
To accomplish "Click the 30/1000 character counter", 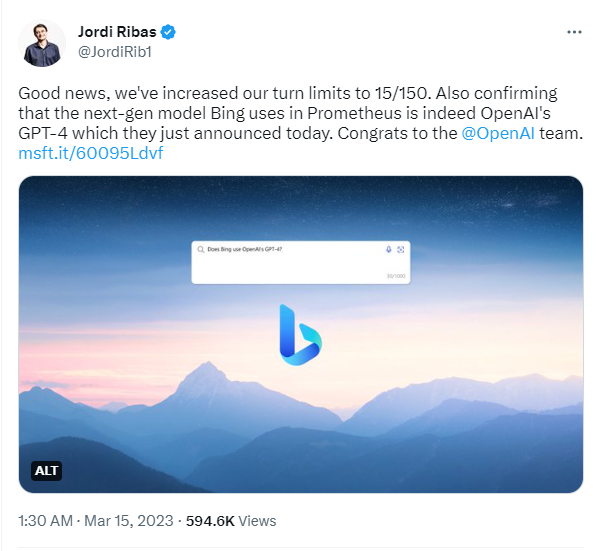I will tap(396, 276).
